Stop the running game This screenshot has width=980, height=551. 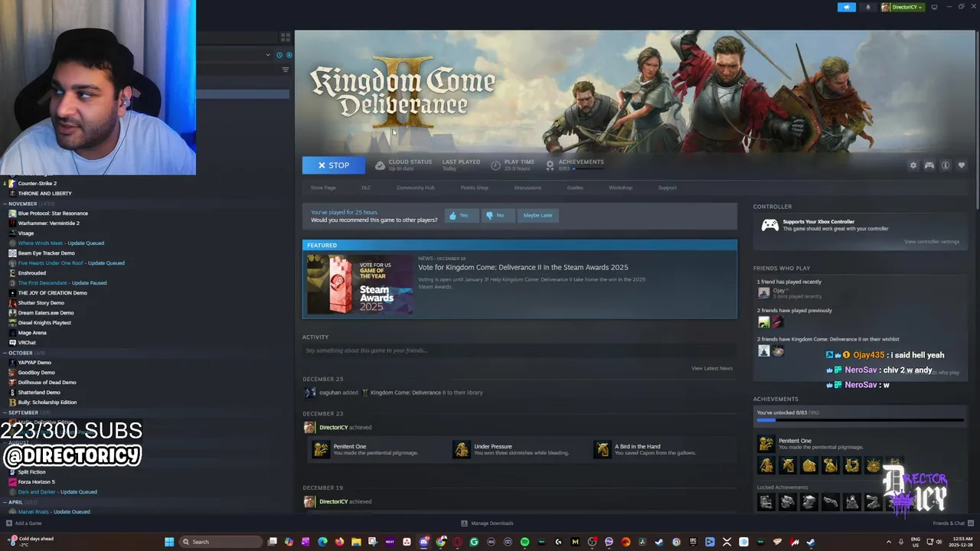coord(334,165)
